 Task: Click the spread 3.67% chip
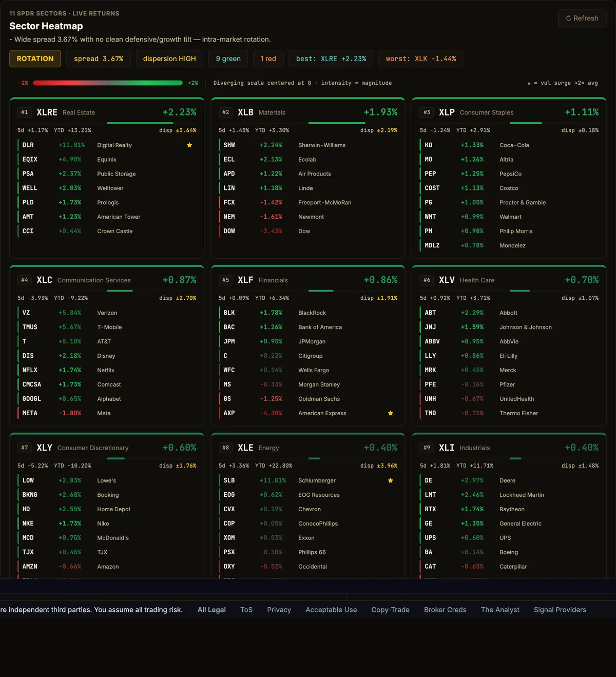pos(99,59)
